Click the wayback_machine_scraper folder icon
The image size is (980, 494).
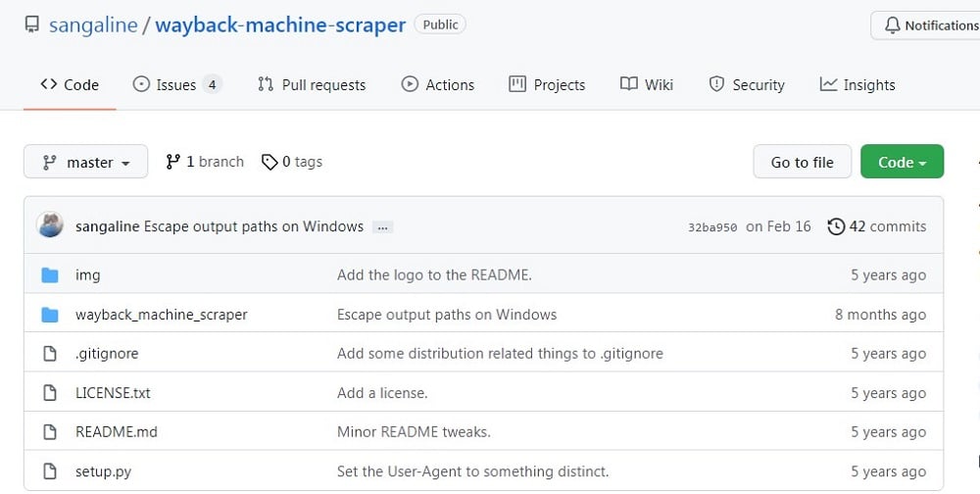point(49,315)
